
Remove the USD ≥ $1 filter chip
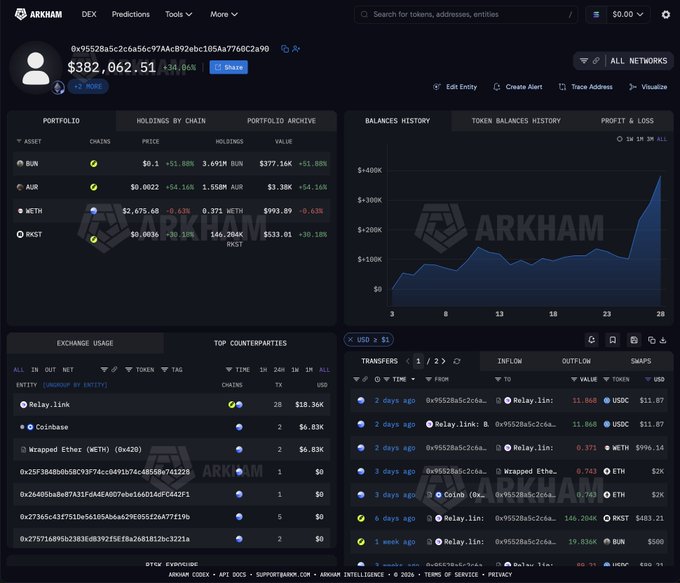click(350, 340)
